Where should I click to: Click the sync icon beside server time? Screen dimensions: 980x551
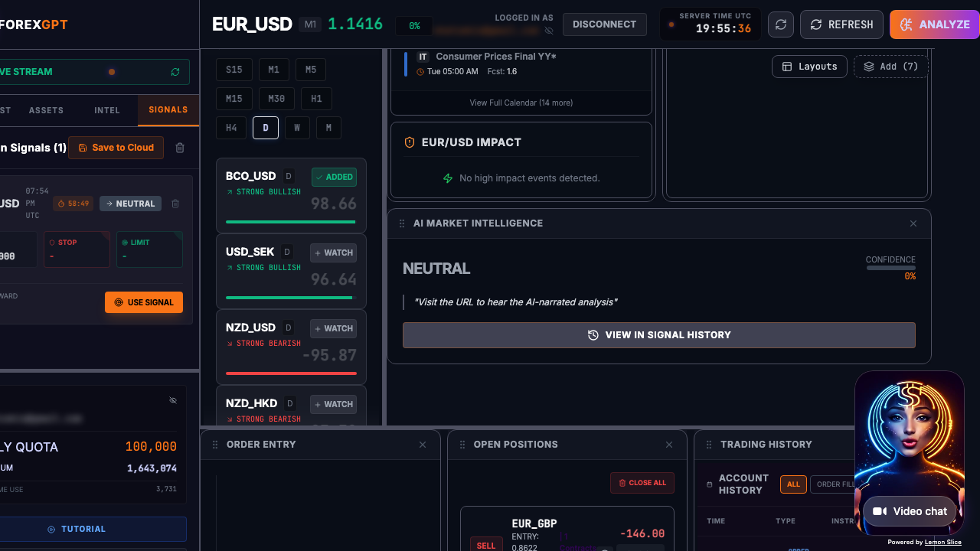780,24
